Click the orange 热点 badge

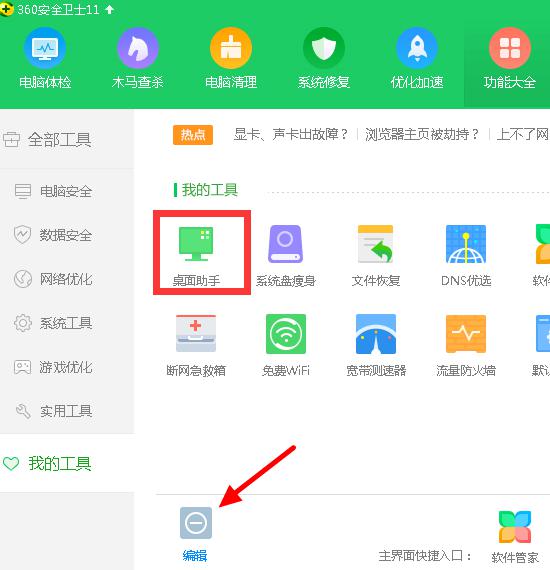(193, 135)
